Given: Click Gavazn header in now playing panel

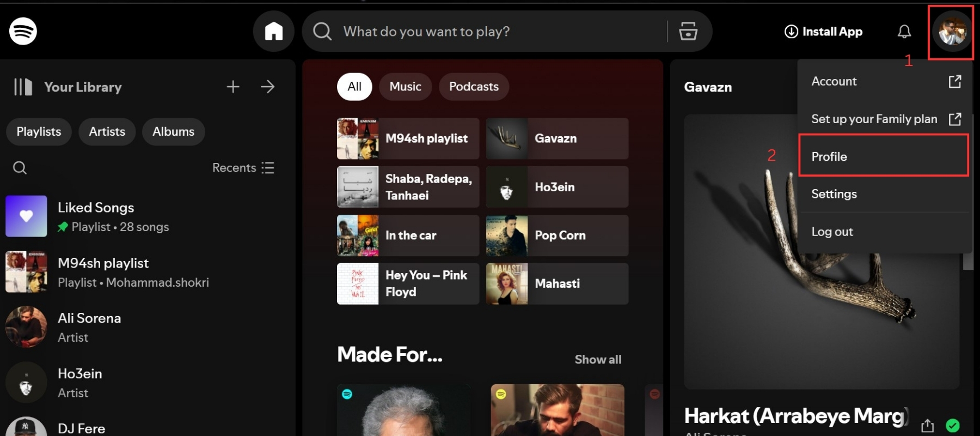Looking at the screenshot, I should (x=708, y=87).
